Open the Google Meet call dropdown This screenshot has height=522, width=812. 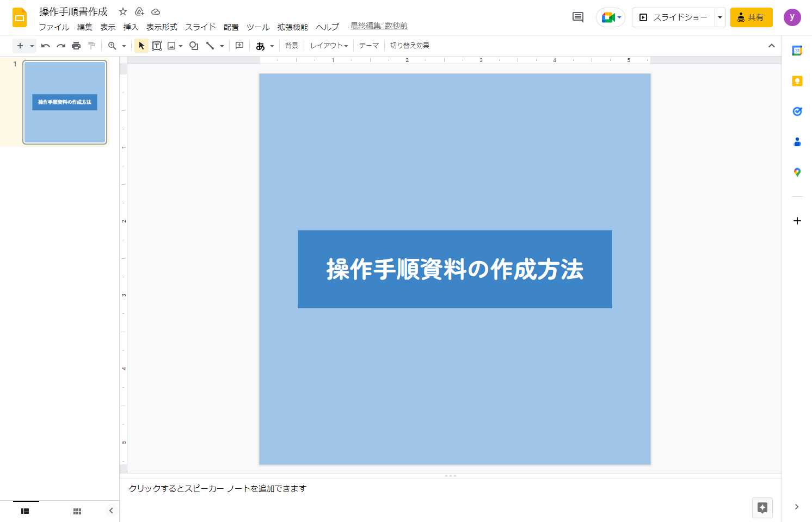point(619,17)
